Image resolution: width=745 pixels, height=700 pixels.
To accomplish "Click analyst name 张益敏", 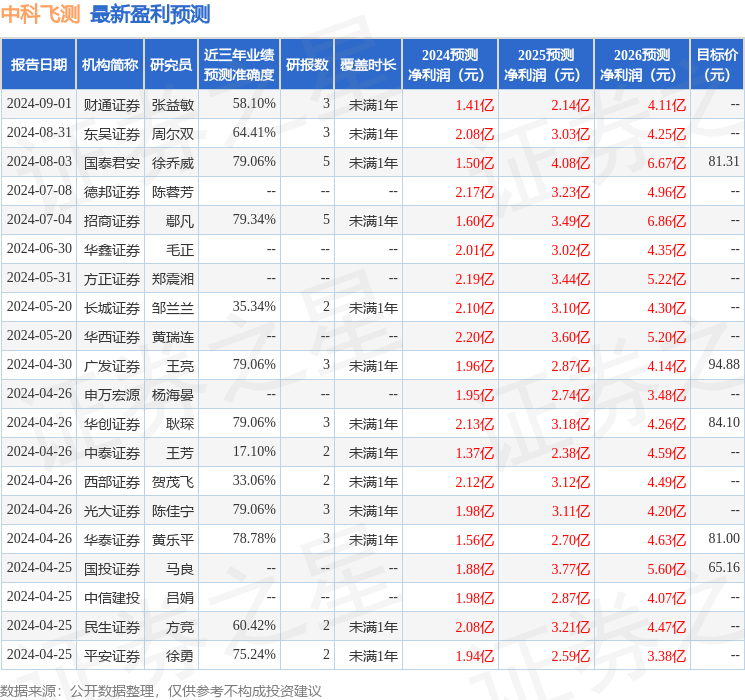I will (x=172, y=105).
